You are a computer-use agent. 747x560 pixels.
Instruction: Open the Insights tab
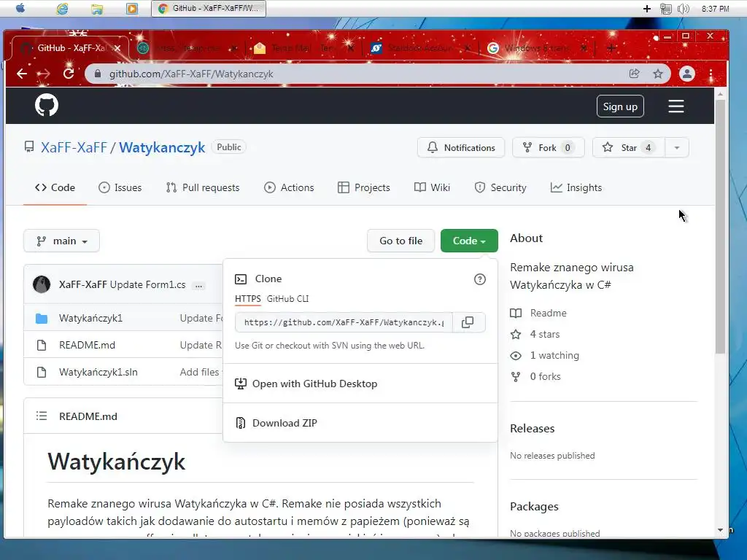pos(576,187)
